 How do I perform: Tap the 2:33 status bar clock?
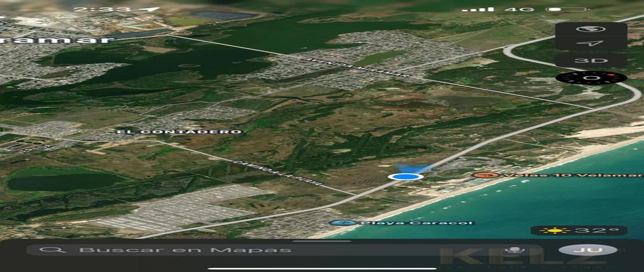(x=102, y=9)
